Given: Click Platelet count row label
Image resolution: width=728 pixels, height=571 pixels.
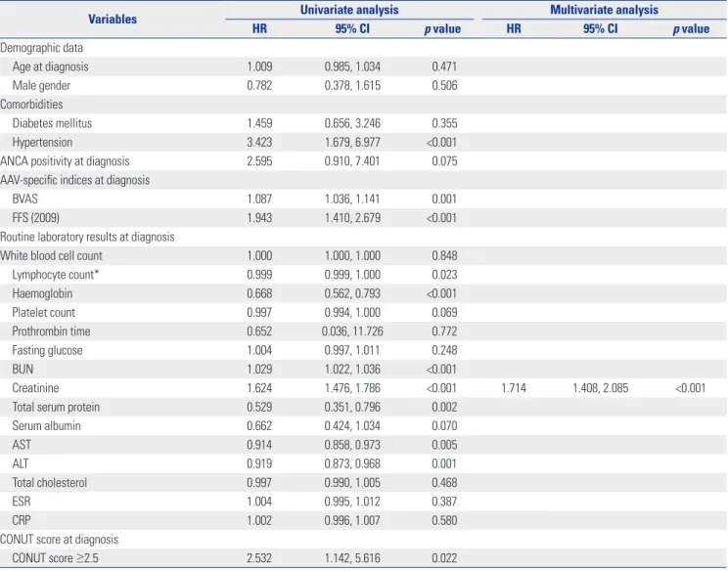Looking at the screenshot, I should coord(44,313).
